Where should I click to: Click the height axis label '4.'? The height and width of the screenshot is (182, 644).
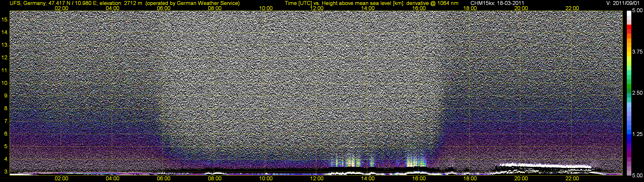[6, 159]
